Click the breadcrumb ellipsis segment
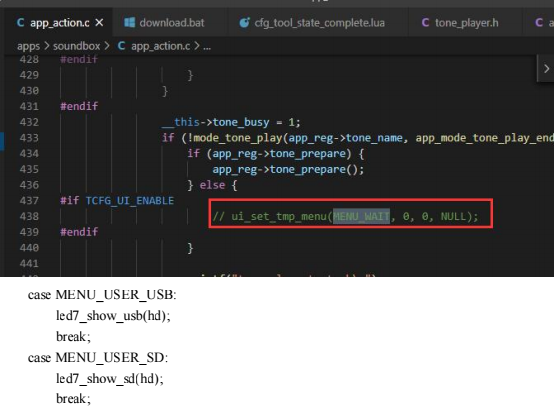554x408 pixels. [x=207, y=47]
